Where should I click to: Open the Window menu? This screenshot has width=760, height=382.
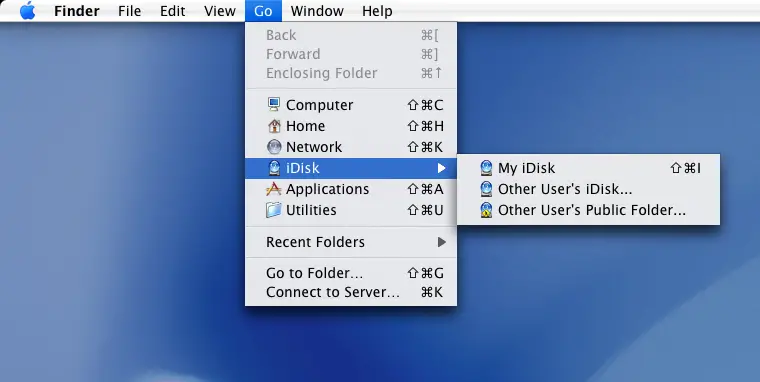tap(317, 11)
